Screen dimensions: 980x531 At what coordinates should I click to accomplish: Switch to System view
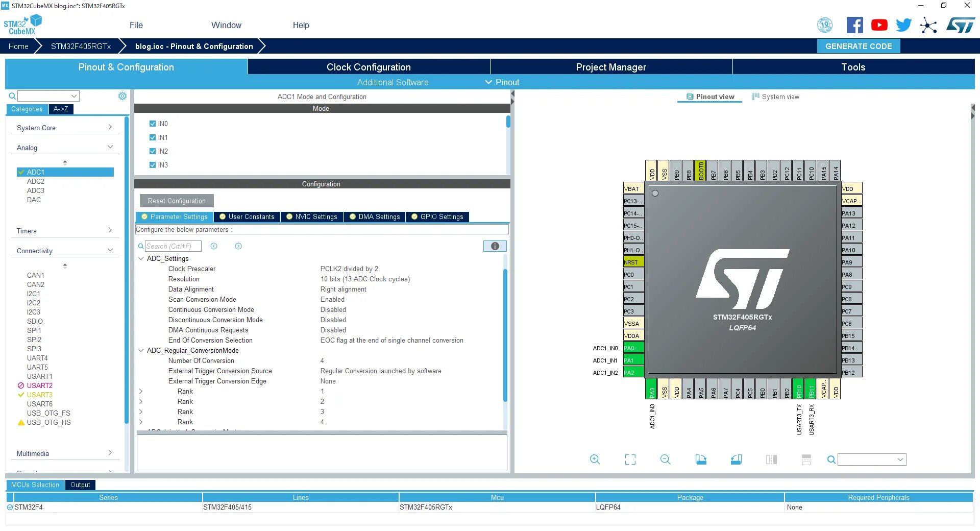pyautogui.click(x=775, y=96)
